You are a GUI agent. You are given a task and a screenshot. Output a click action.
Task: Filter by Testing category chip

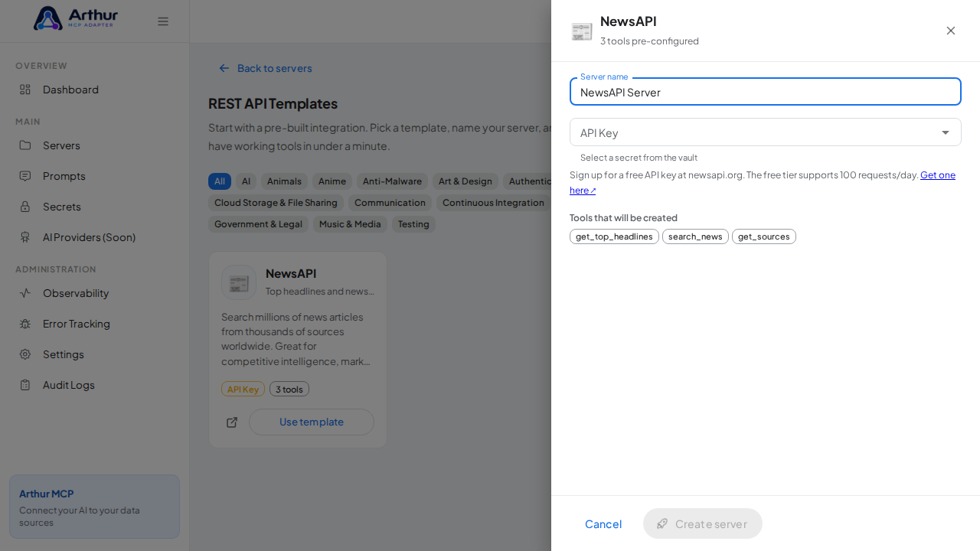tap(413, 224)
